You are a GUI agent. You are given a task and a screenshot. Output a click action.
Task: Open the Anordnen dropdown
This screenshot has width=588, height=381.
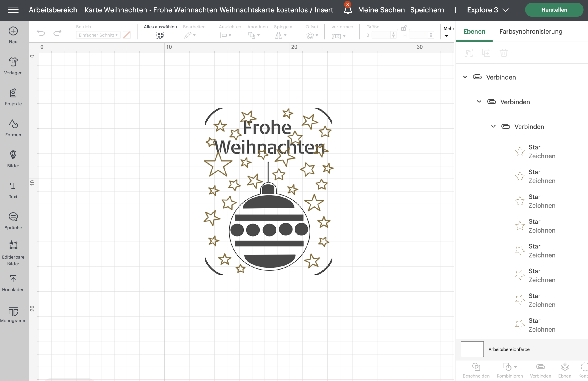(254, 35)
